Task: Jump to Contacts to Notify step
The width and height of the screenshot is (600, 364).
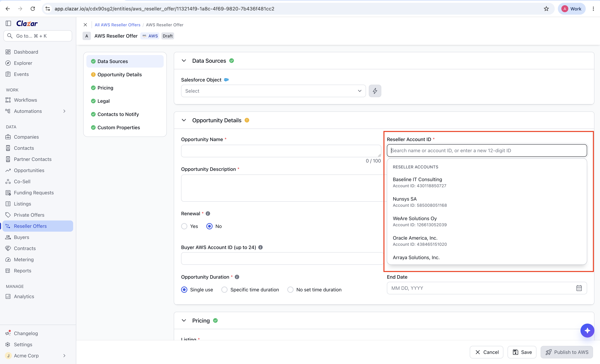Action: 125,114
